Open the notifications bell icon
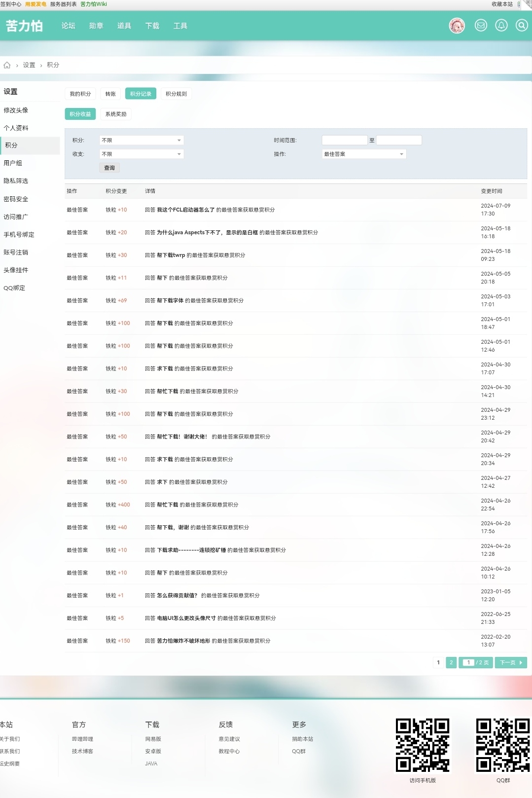The height and width of the screenshot is (798, 532). pos(501,25)
